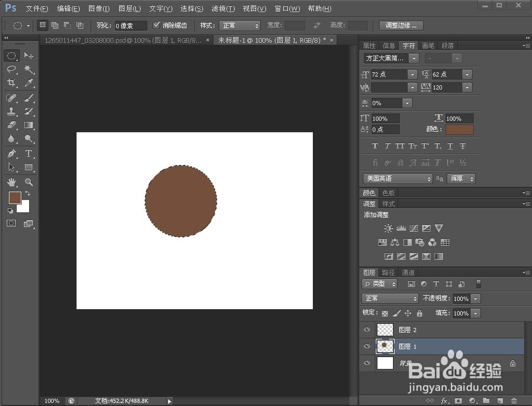532x406 pixels.
Task: Add Curves adjustment
Action: (x=413, y=228)
